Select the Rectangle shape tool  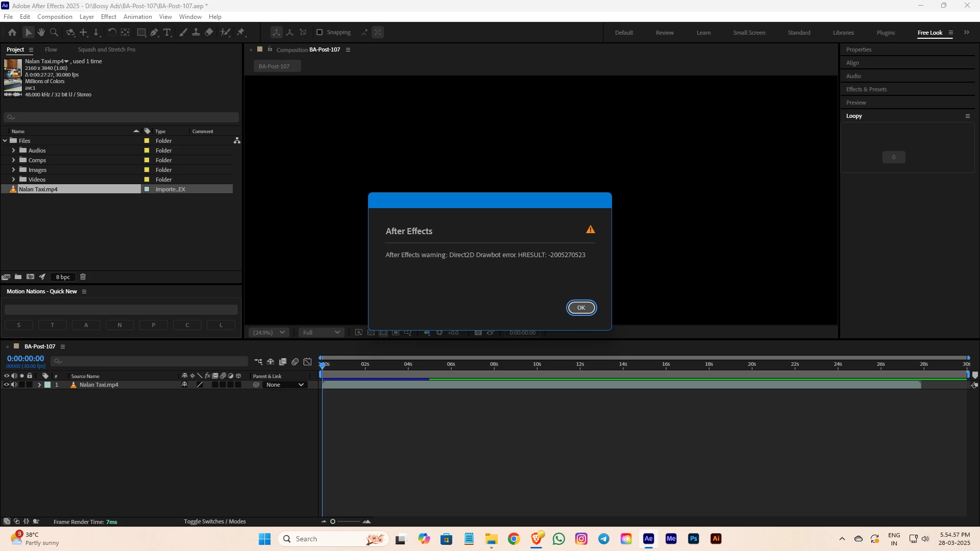(x=141, y=32)
